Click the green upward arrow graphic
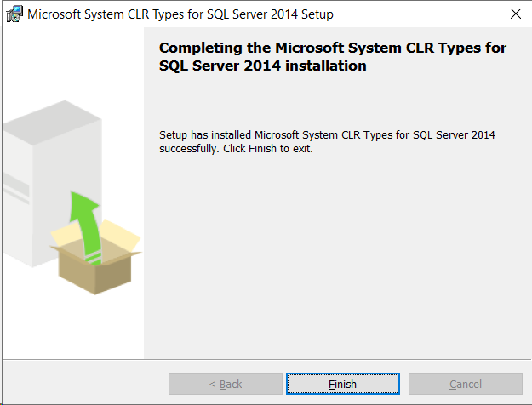The height and width of the screenshot is (405, 532). pos(85,224)
